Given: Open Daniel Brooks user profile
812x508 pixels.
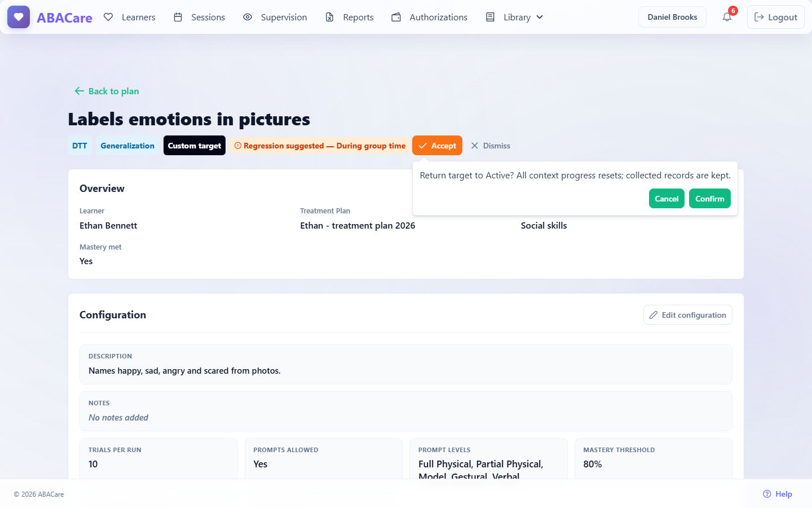Looking at the screenshot, I should (x=672, y=17).
